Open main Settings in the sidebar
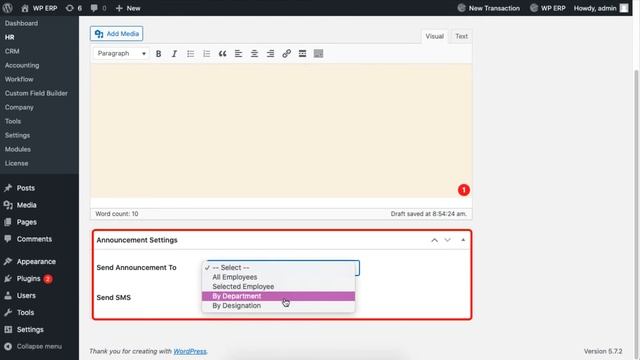The height and width of the screenshot is (360, 640). pos(30,329)
